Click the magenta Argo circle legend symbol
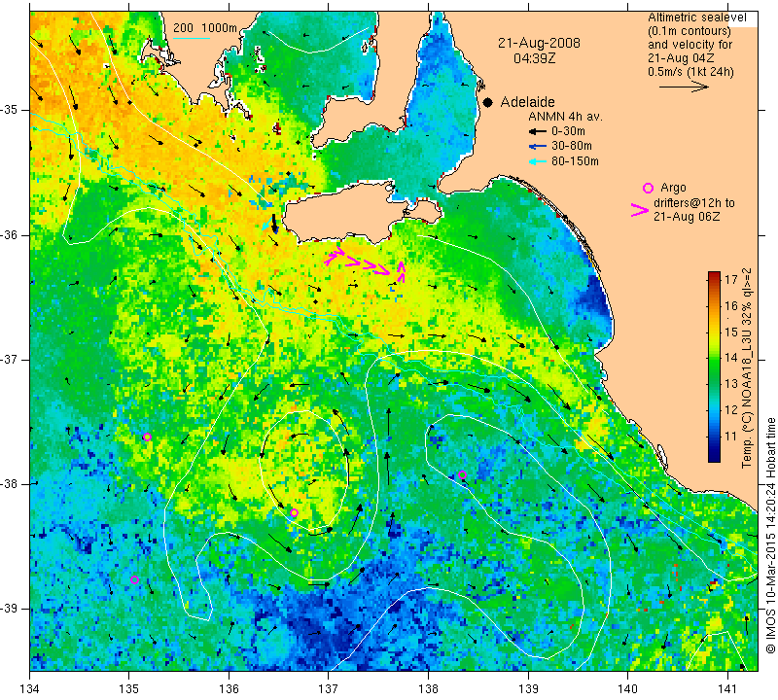The height and width of the screenshot is (700, 778). coord(648,188)
